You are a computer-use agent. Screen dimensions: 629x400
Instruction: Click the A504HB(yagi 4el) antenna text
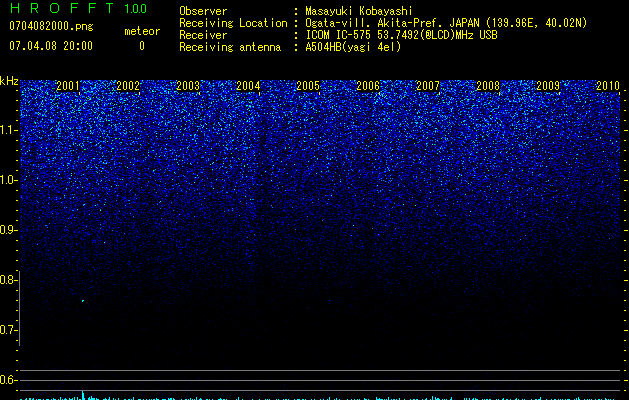pyautogui.click(x=353, y=47)
